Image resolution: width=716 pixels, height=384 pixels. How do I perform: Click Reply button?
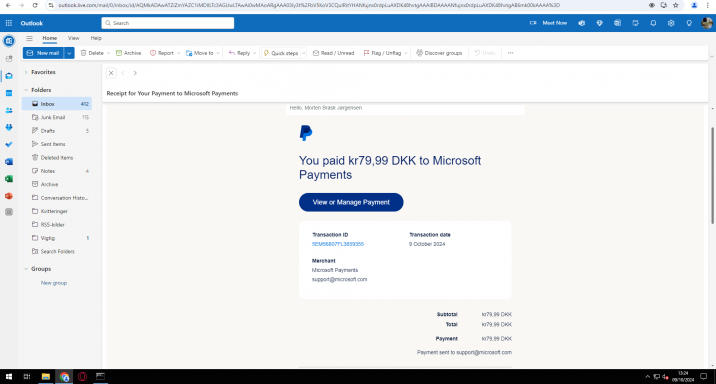coord(239,53)
